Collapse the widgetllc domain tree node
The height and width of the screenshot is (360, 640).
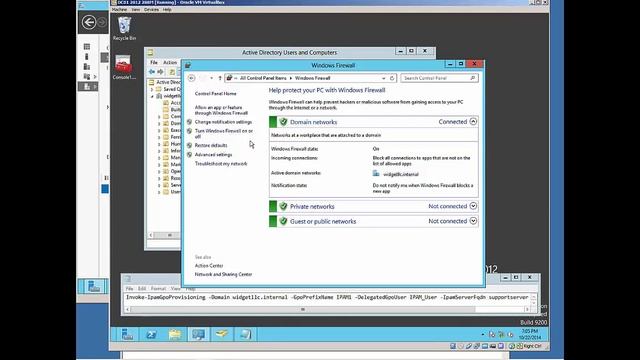(152, 96)
